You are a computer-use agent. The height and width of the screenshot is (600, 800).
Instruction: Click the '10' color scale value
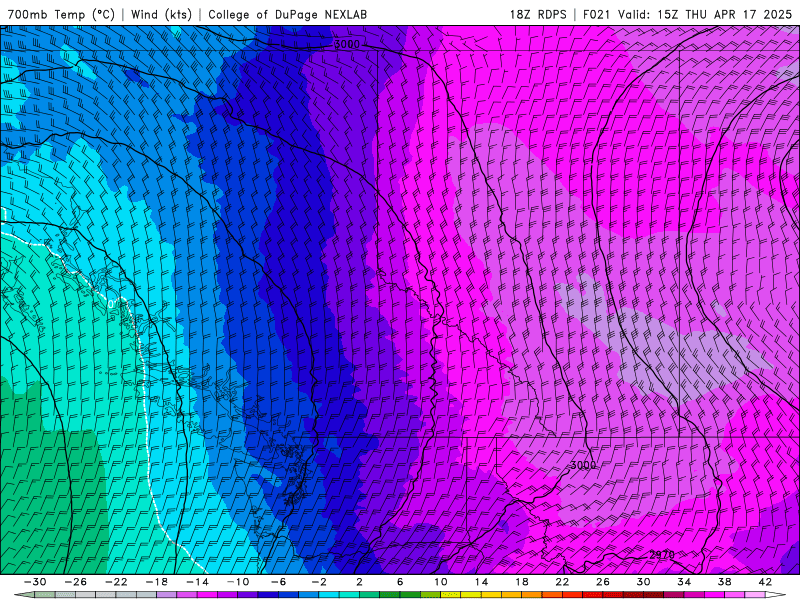[440, 582]
